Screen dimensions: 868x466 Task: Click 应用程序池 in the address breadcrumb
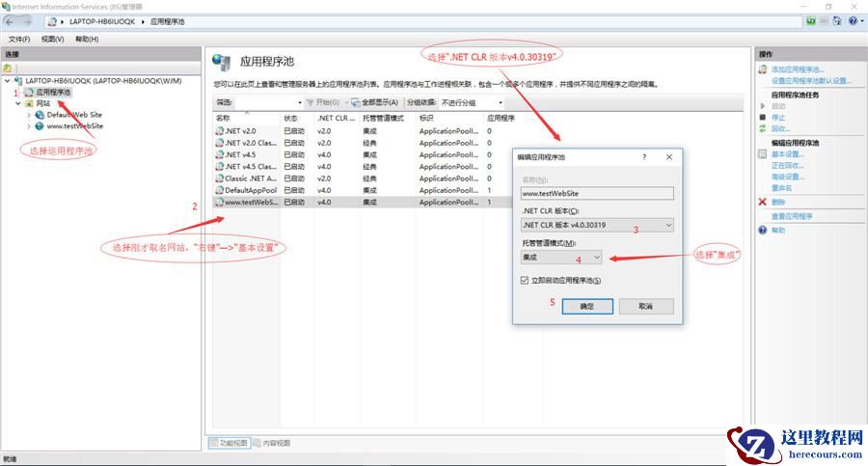tap(167, 21)
